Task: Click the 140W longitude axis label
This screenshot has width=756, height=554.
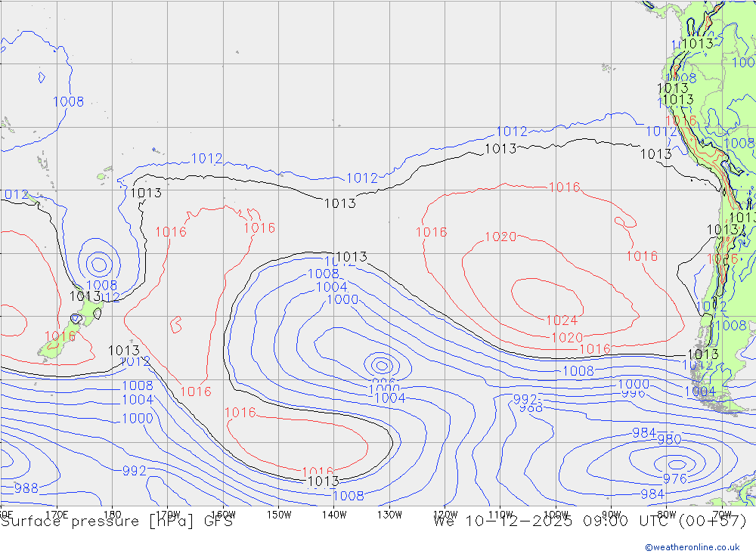Action: coord(334,514)
